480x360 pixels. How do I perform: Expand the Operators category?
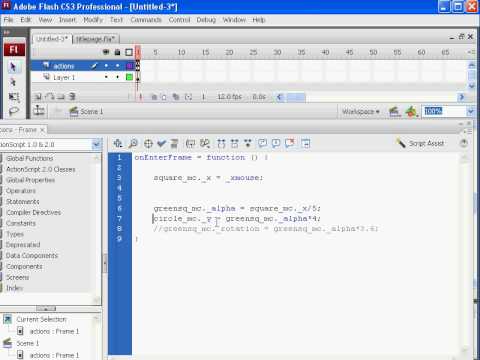[20, 191]
